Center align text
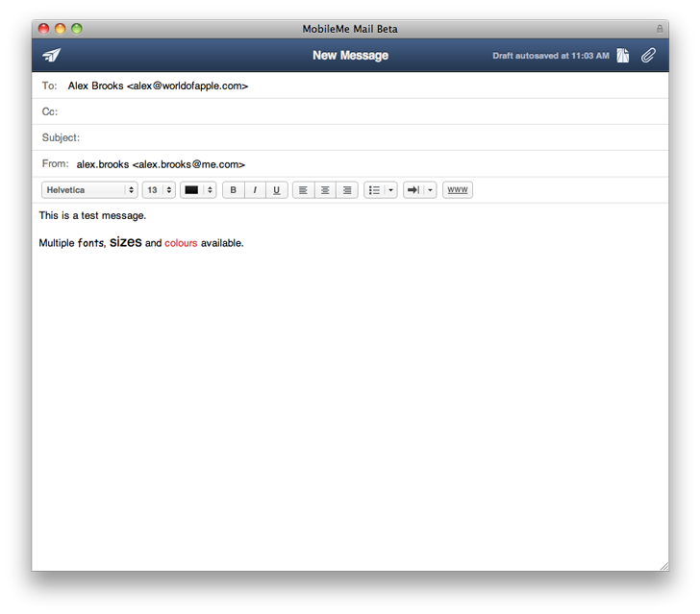This screenshot has height=614, width=700. (325, 190)
